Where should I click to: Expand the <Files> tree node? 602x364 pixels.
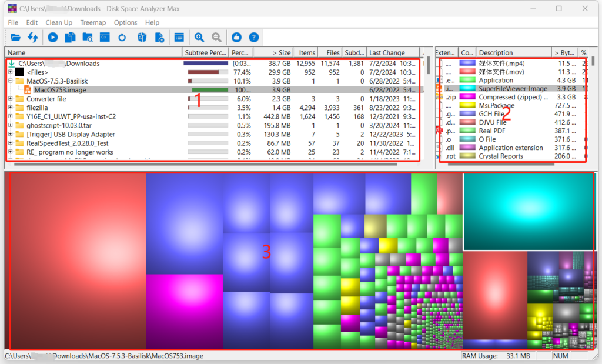(x=11, y=72)
